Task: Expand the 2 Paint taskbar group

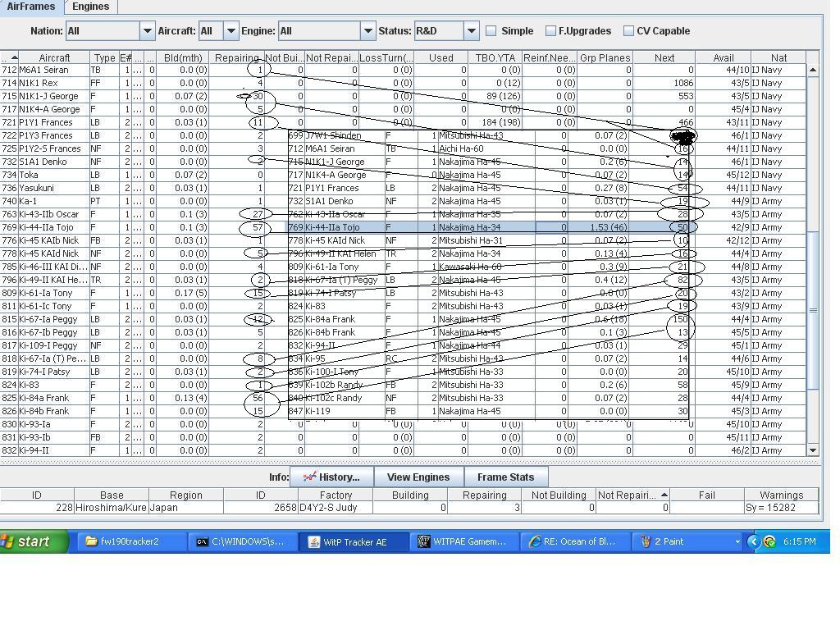Action: (689, 541)
